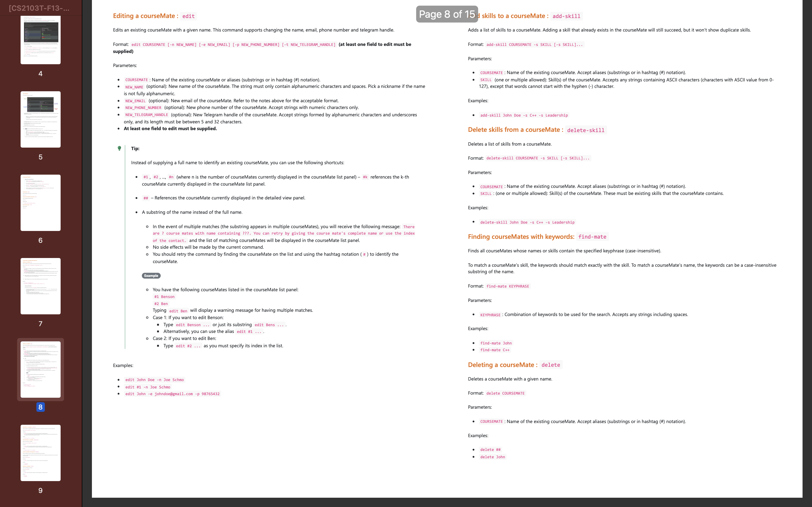Click the green lightbulb Tip icon
This screenshot has width=812, height=507.
pos(119,148)
